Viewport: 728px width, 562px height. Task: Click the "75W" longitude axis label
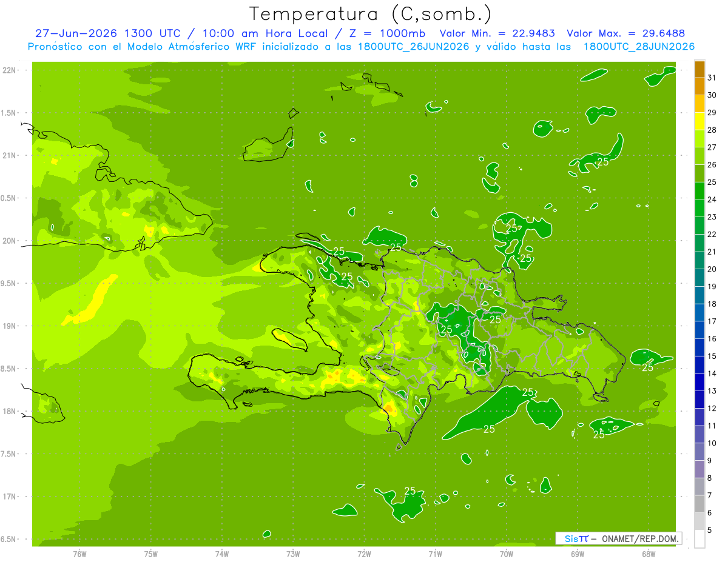click(150, 554)
